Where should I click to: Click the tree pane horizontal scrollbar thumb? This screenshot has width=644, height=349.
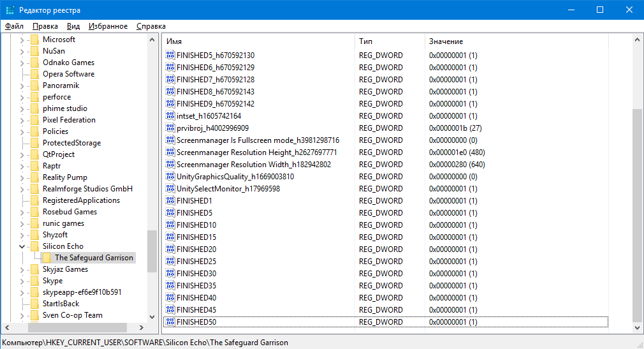[77, 327]
